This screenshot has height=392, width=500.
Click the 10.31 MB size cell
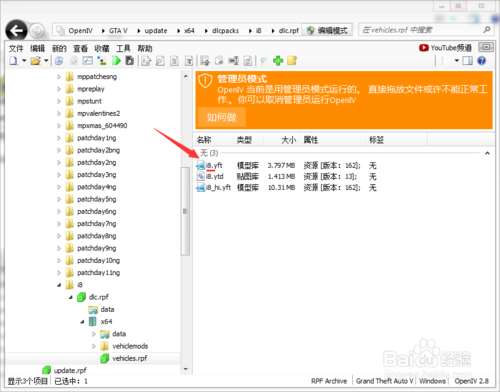click(281, 188)
